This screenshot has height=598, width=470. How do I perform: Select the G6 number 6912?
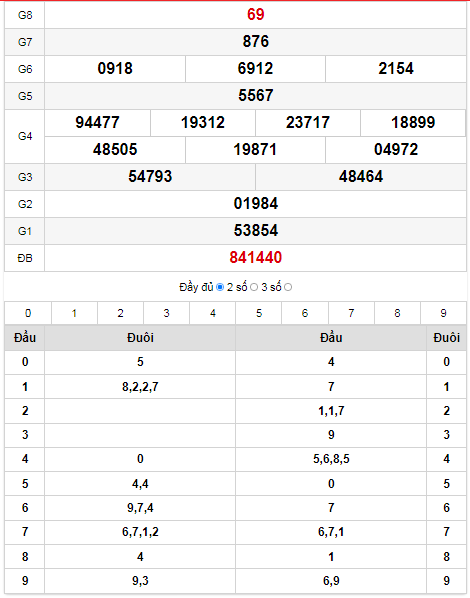255,69
